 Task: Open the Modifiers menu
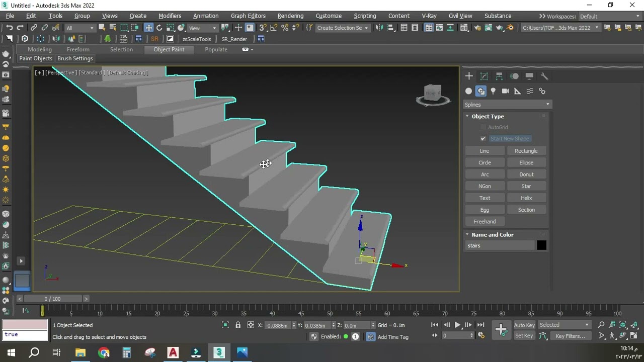tap(170, 16)
